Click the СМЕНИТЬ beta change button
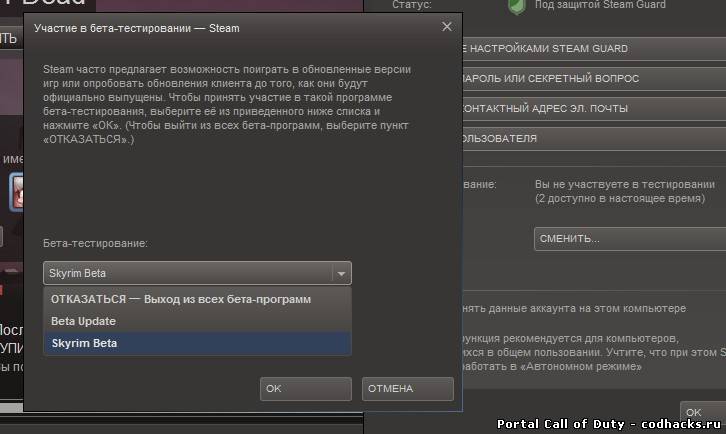 [630, 239]
